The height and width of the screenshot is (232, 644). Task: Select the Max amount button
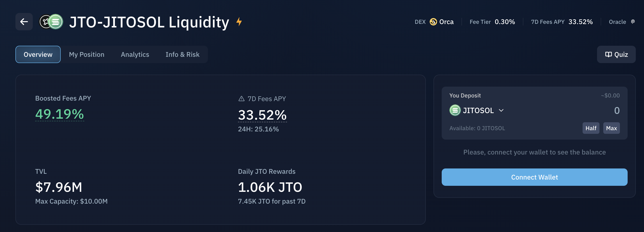[x=611, y=128]
